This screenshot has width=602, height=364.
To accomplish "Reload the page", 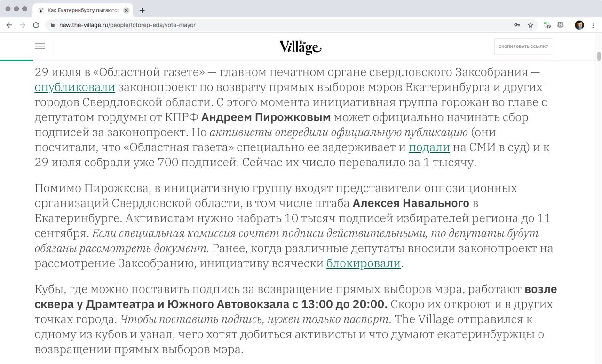I will coord(36,25).
